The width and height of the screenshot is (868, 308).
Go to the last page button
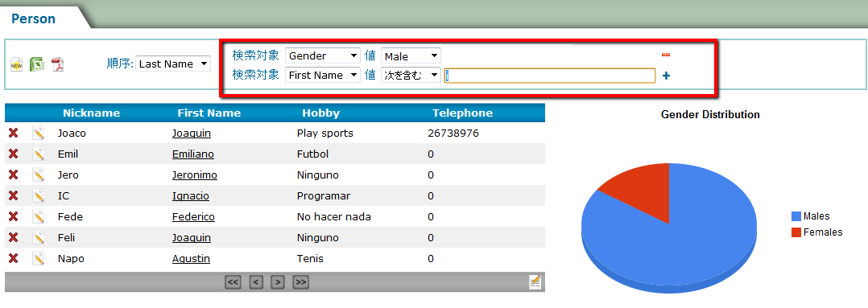click(300, 282)
